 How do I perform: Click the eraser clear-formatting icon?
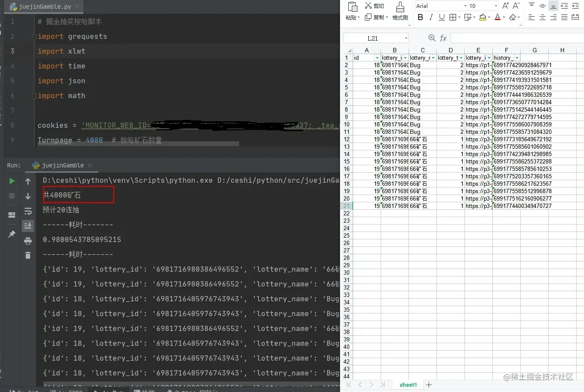tap(512, 17)
